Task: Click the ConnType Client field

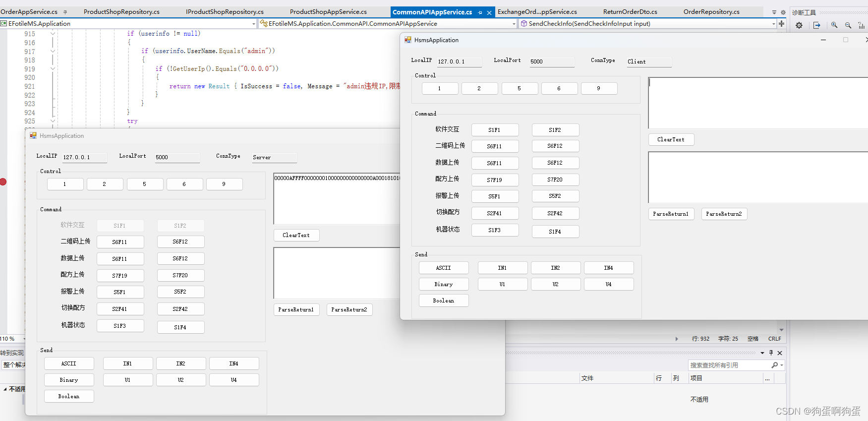Action: 649,61
